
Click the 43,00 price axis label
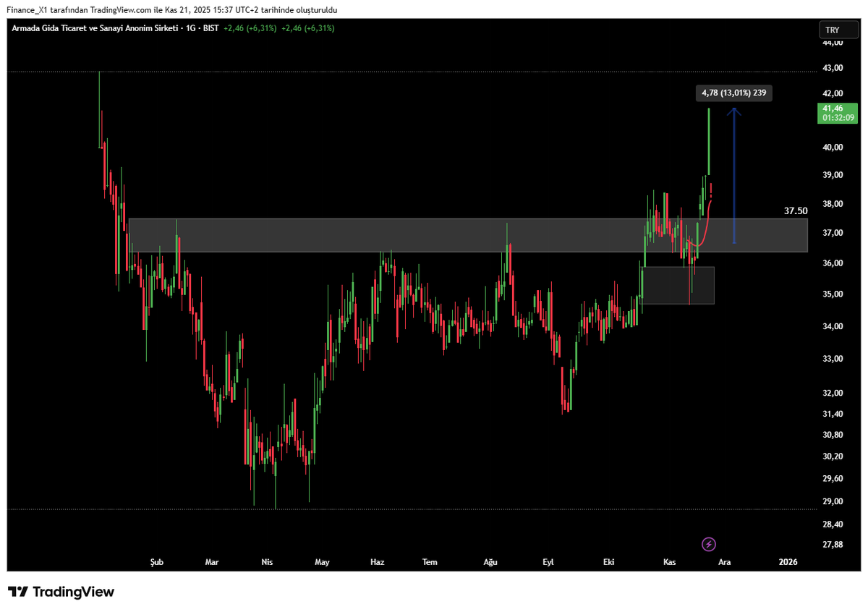[x=833, y=68]
